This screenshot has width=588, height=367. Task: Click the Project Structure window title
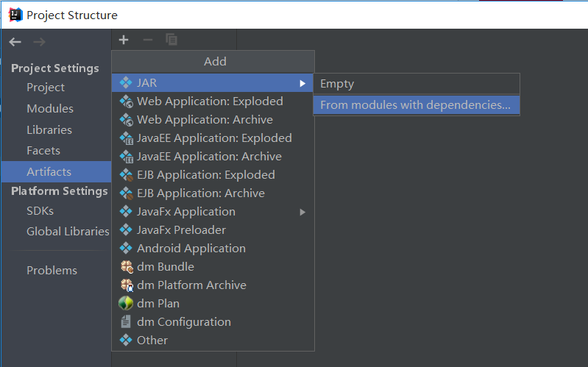(x=72, y=15)
